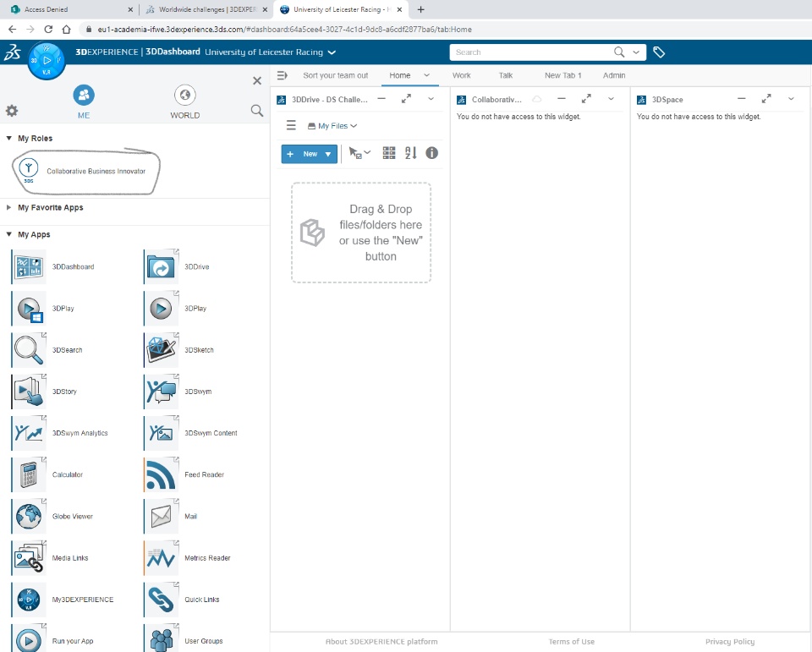
Task: Open a new browser tab
Action: click(421, 9)
